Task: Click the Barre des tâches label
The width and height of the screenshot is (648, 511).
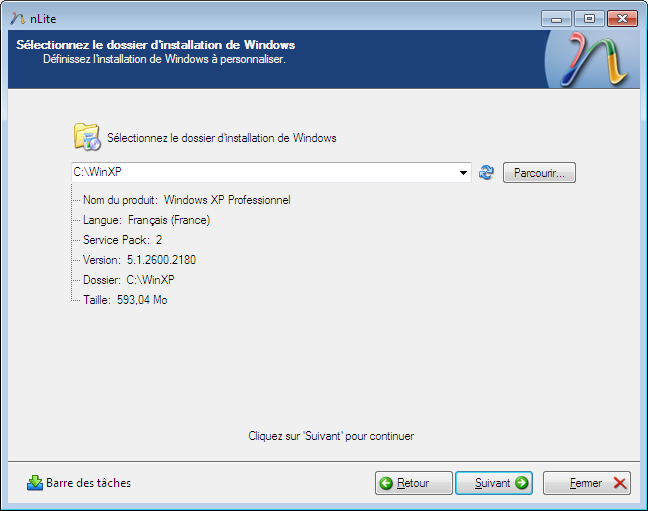Action: pyautogui.click(x=88, y=483)
